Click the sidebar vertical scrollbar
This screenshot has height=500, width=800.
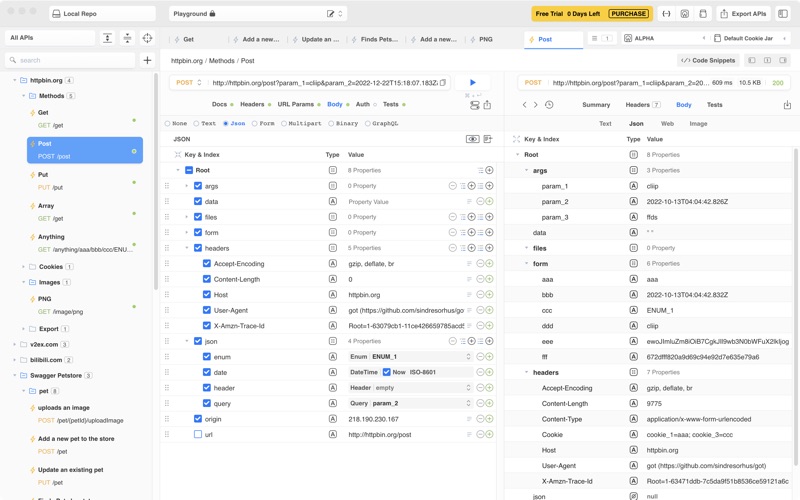[x=155, y=181]
